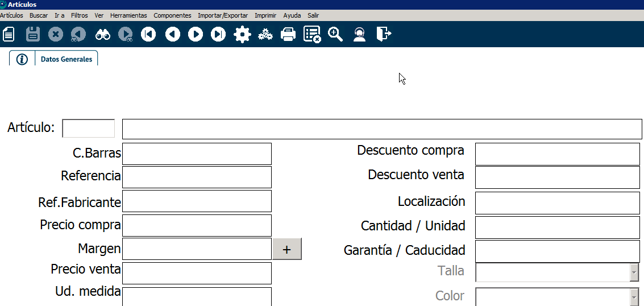The height and width of the screenshot is (306, 644).
Task: Go to the next record arrow
Action: tap(196, 35)
